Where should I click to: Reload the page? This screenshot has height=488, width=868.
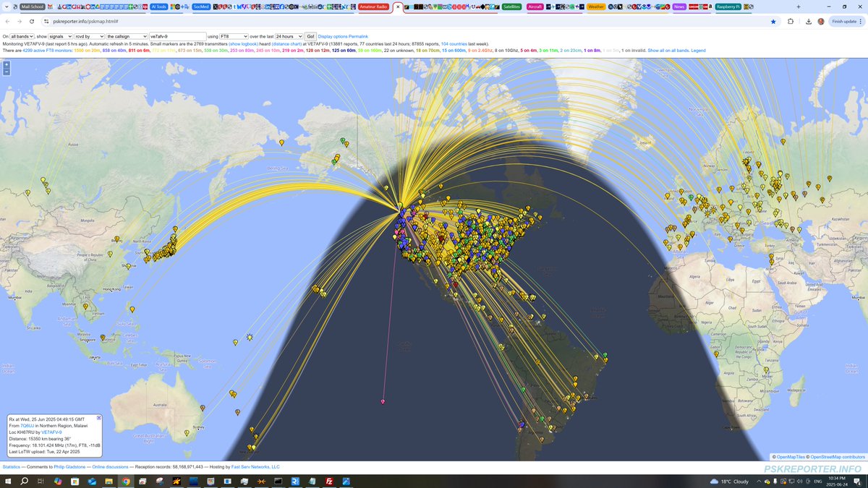point(32,22)
